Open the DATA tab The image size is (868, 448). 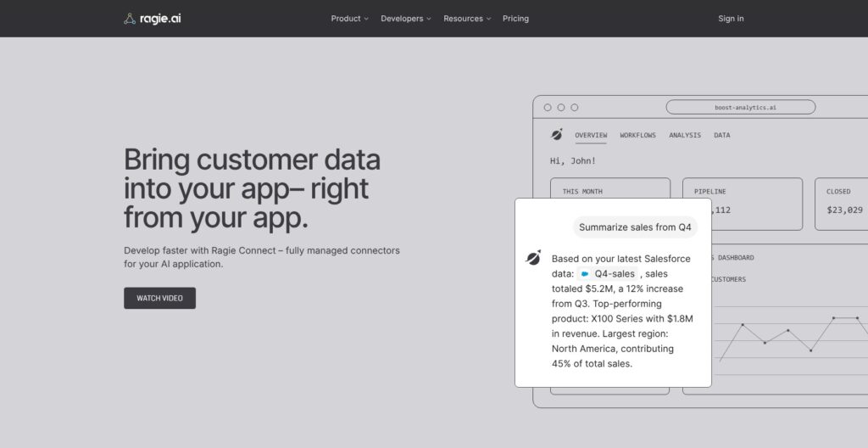(722, 135)
